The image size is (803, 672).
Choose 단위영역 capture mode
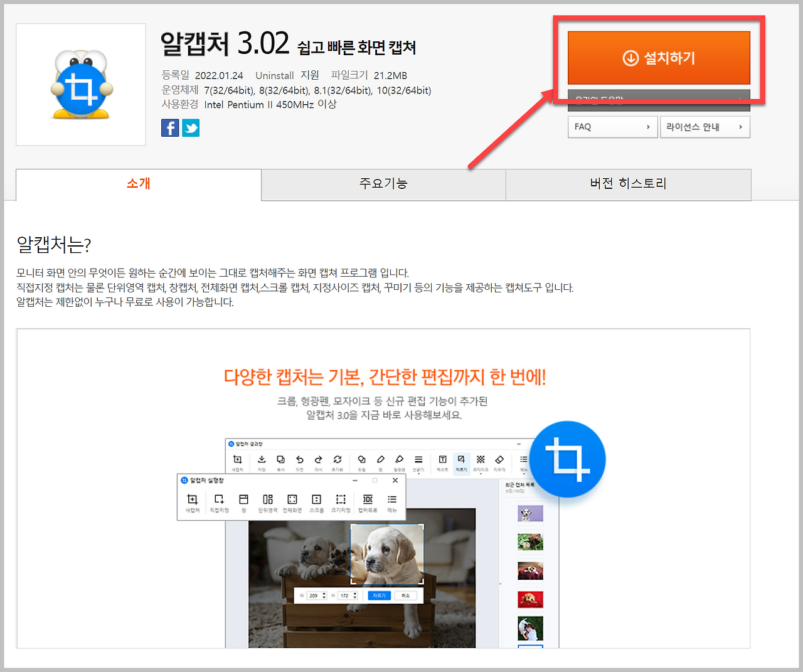coord(268,503)
